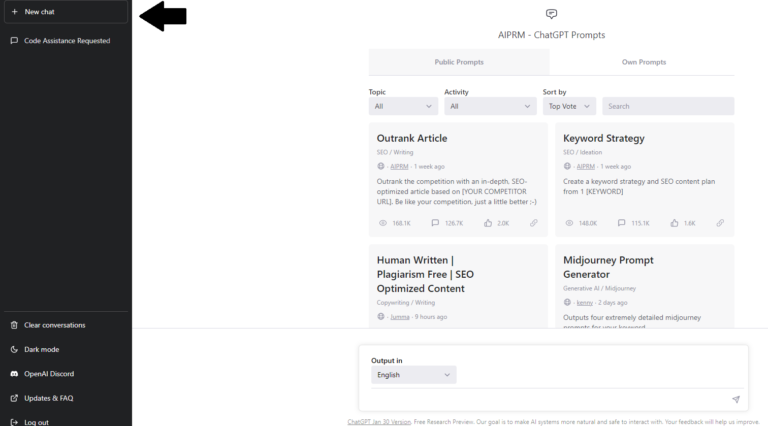Click the trash icon for Clear conversations
The width and height of the screenshot is (768, 426).
pos(14,325)
